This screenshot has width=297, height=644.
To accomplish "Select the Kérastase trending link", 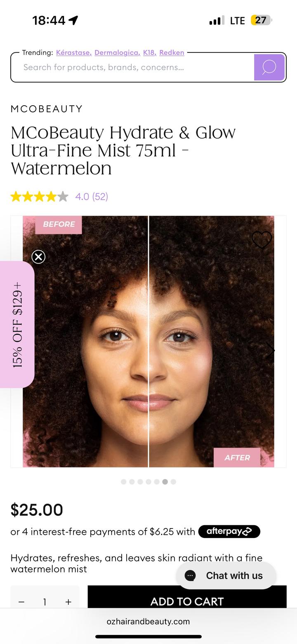I will point(74,52).
